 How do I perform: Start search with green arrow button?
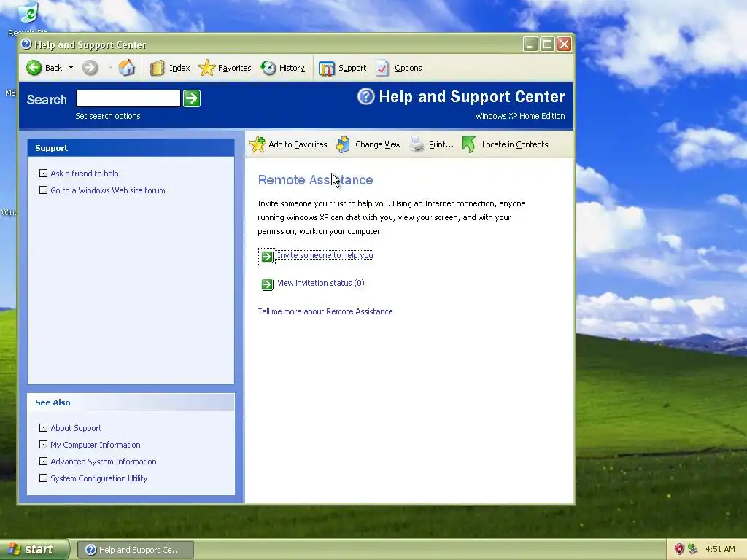point(192,98)
